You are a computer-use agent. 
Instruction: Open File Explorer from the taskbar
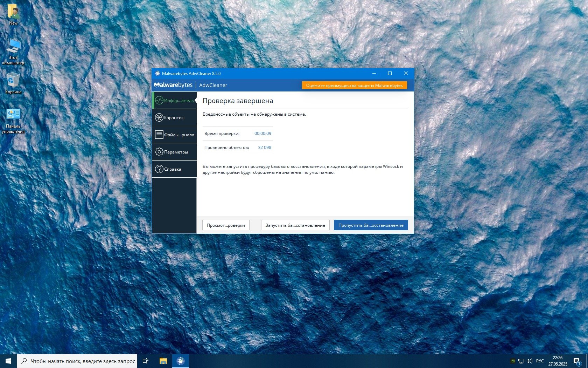coord(163,361)
